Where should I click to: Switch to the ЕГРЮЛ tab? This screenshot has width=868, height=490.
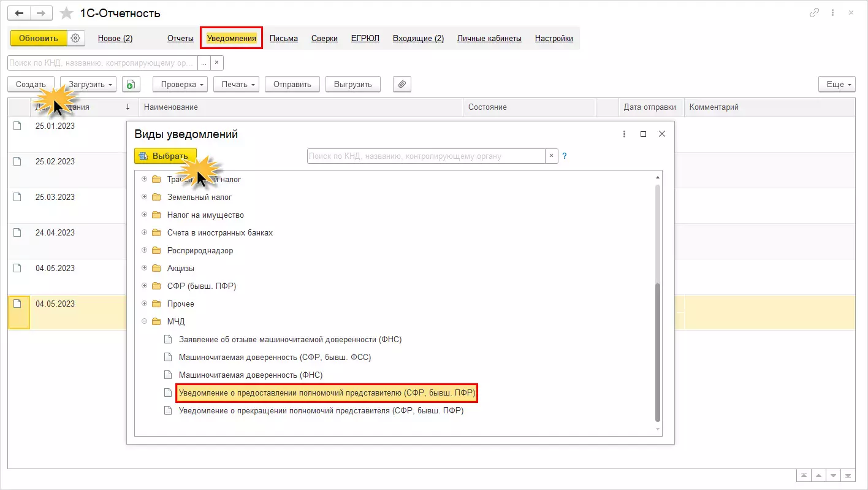tap(365, 38)
